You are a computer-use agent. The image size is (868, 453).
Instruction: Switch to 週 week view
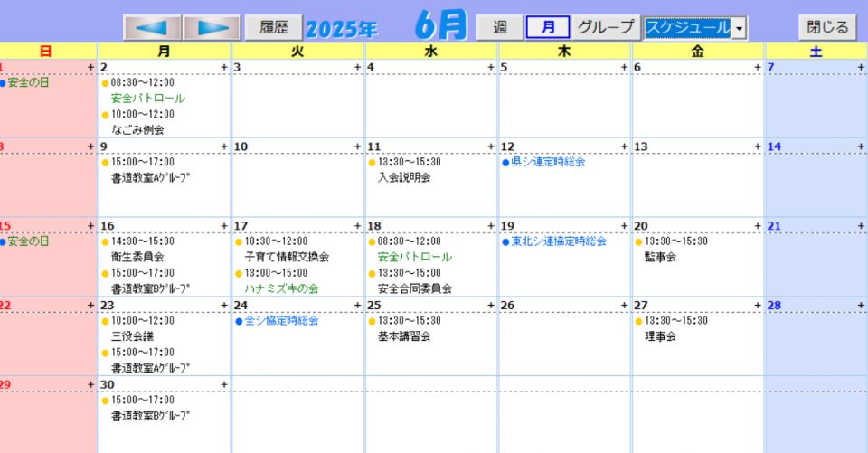point(499,27)
